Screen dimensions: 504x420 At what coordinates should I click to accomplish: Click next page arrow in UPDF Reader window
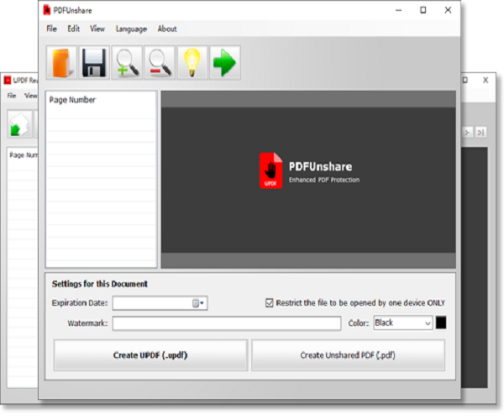point(468,132)
